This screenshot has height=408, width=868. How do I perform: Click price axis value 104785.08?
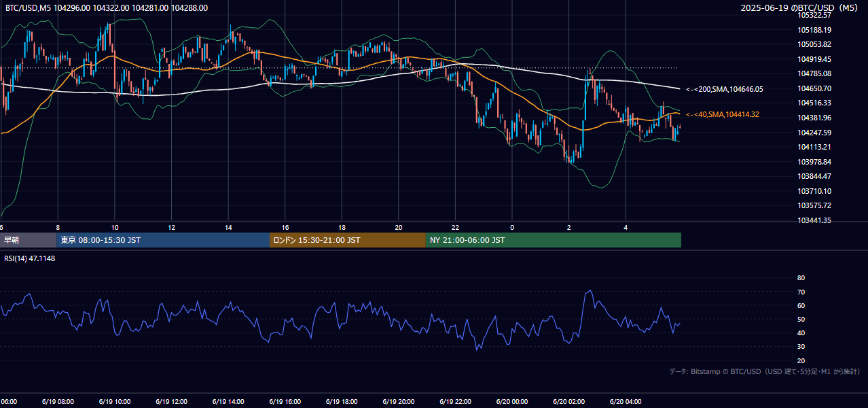tap(814, 73)
